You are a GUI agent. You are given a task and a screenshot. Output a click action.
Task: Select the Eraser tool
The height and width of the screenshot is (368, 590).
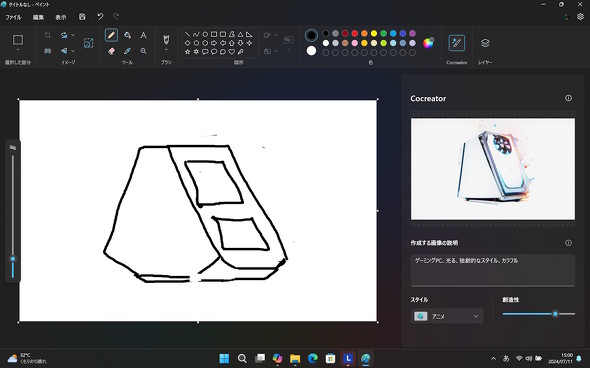[x=111, y=51]
